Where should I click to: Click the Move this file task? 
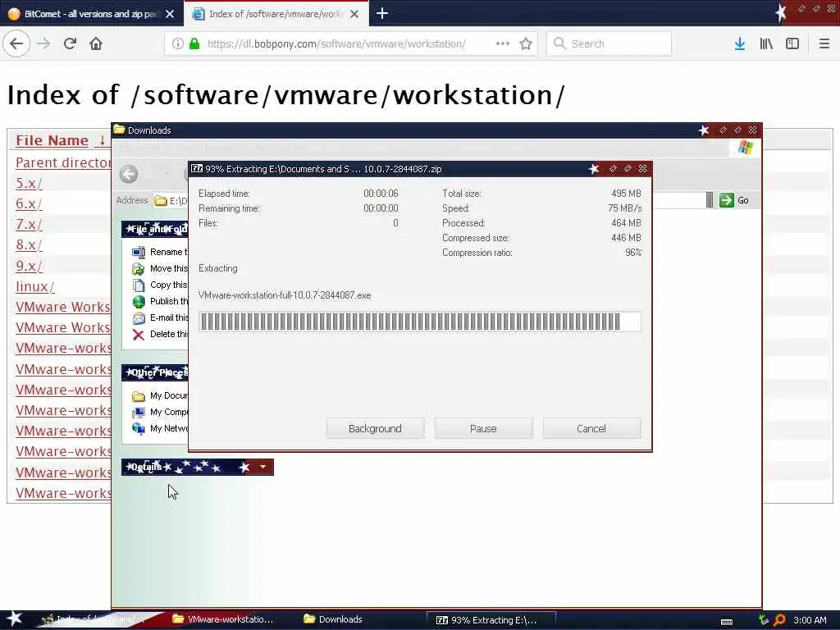click(160, 268)
